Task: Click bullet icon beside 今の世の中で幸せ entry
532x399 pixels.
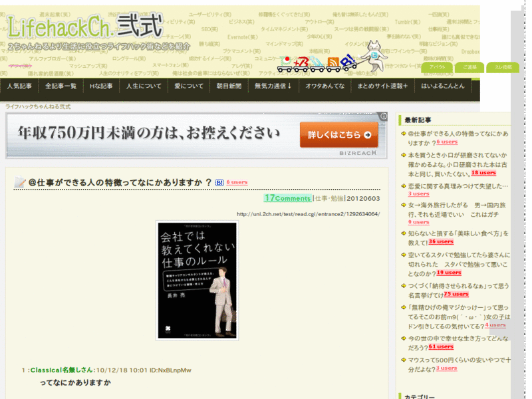Action: pos(404,338)
